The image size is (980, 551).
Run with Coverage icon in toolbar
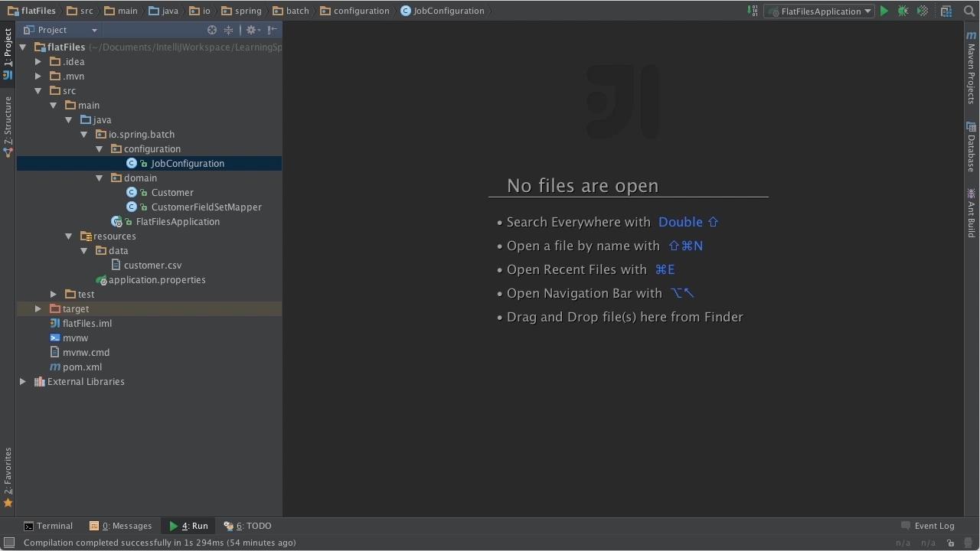923,11
